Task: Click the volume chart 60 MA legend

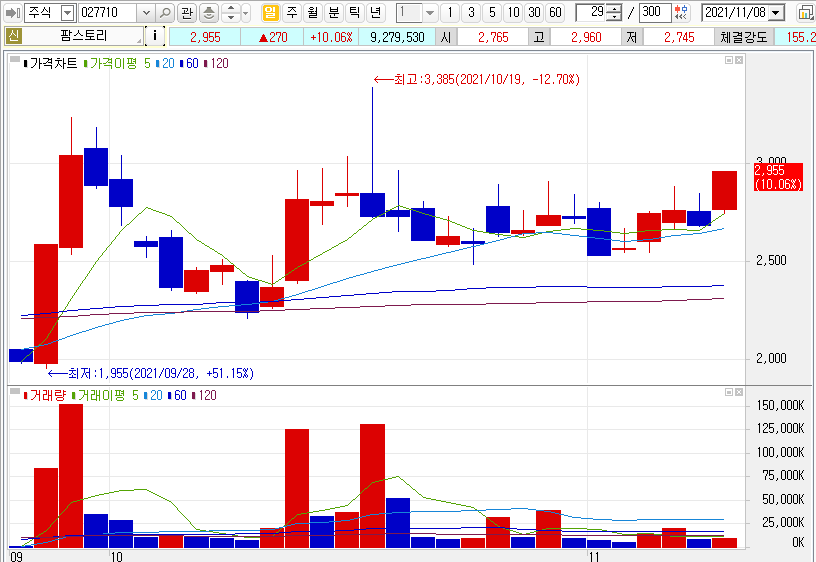Action: (177, 395)
